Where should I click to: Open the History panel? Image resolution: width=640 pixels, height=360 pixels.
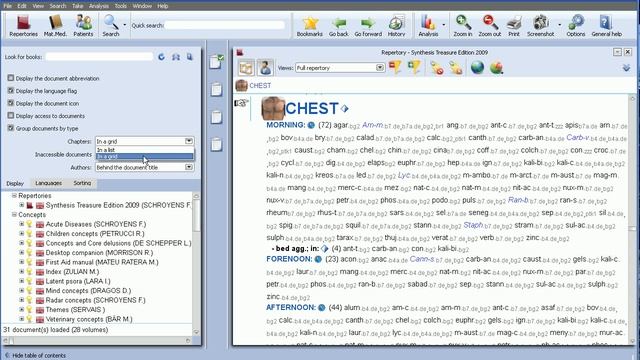[x=396, y=25]
